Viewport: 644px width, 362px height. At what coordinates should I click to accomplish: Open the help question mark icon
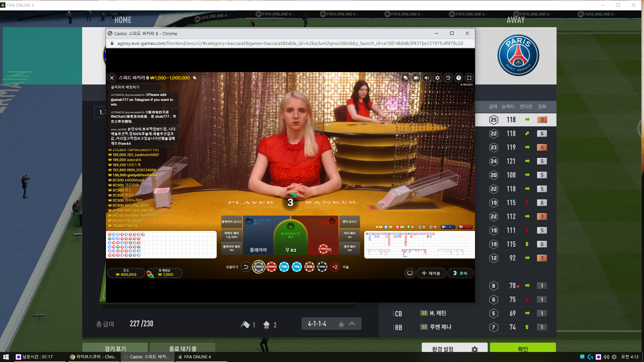(x=459, y=78)
